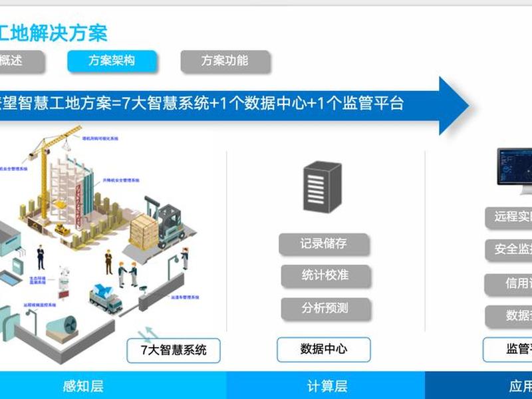Viewport: 532px width, 399px height.
Task: Click the worker standing by the gate
Action: tap(185, 258)
